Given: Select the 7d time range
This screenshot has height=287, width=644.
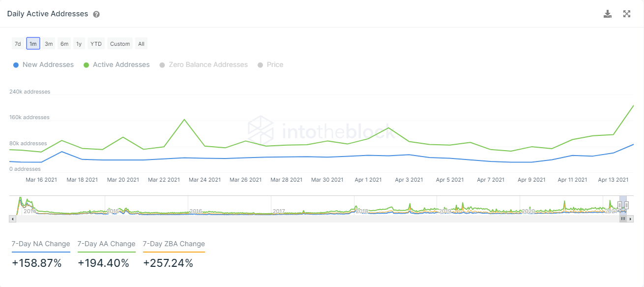Looking at the screenshot, I should (18, 44).
